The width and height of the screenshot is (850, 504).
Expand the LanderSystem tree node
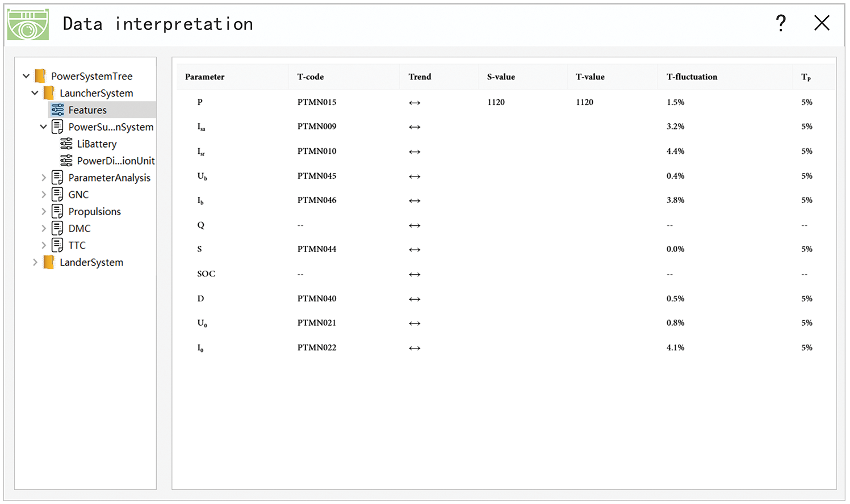click(35, 262)
